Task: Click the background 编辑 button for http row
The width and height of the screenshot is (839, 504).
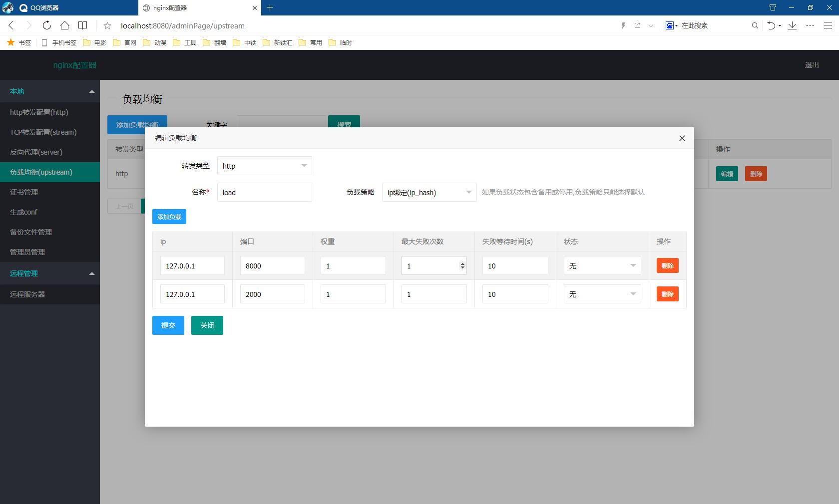Action: pos(727,174)
